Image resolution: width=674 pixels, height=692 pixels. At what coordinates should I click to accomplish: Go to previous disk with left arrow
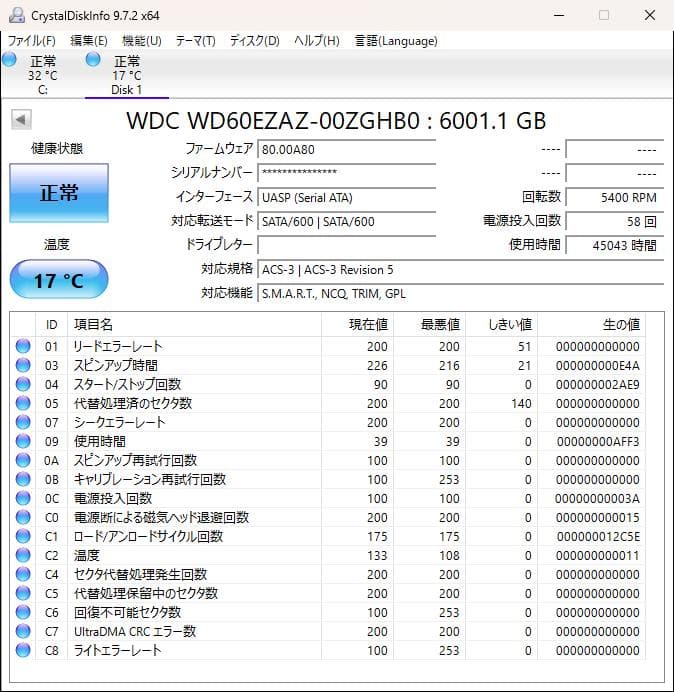coord(21,119)
